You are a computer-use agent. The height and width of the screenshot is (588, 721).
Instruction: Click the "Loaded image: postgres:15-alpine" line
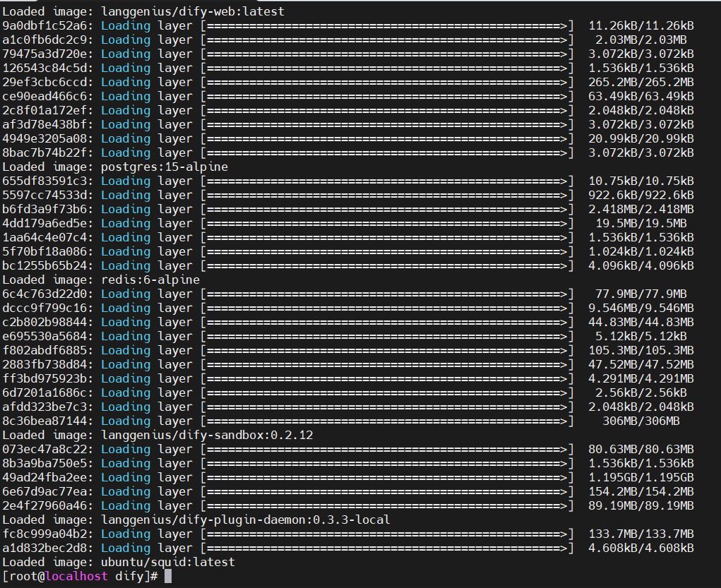[115, 167]
